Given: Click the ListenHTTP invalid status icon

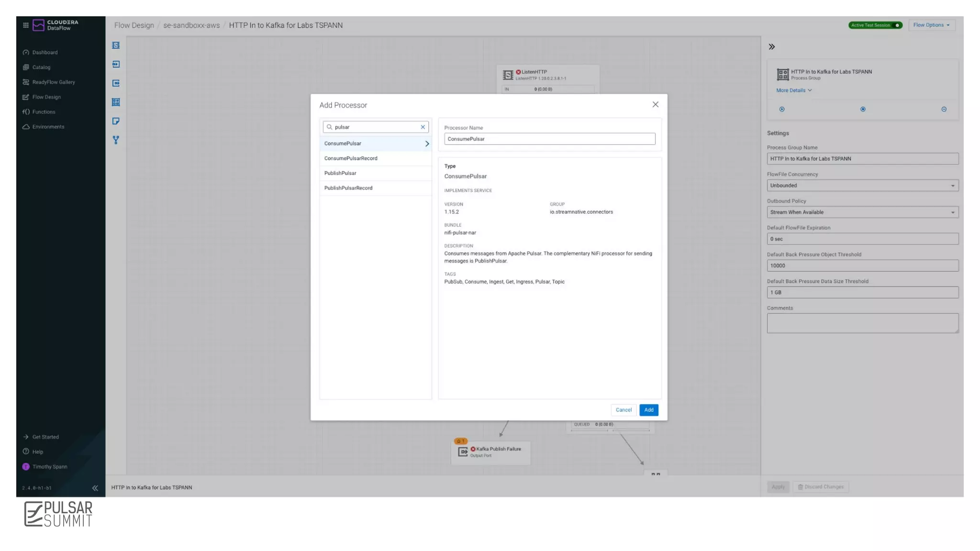Looking at the screenshot, I should click(x=518, y=72).
